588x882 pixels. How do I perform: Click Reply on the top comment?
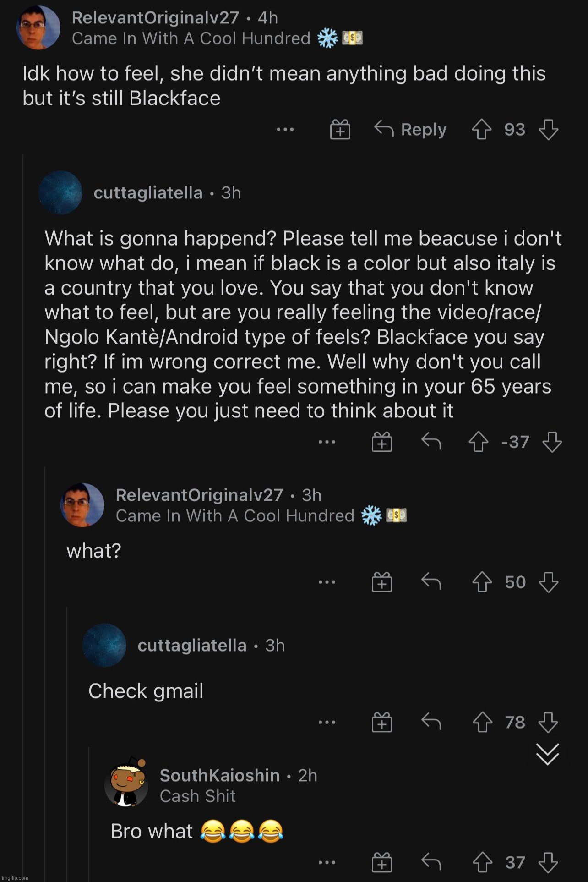(x=411, y=130)
